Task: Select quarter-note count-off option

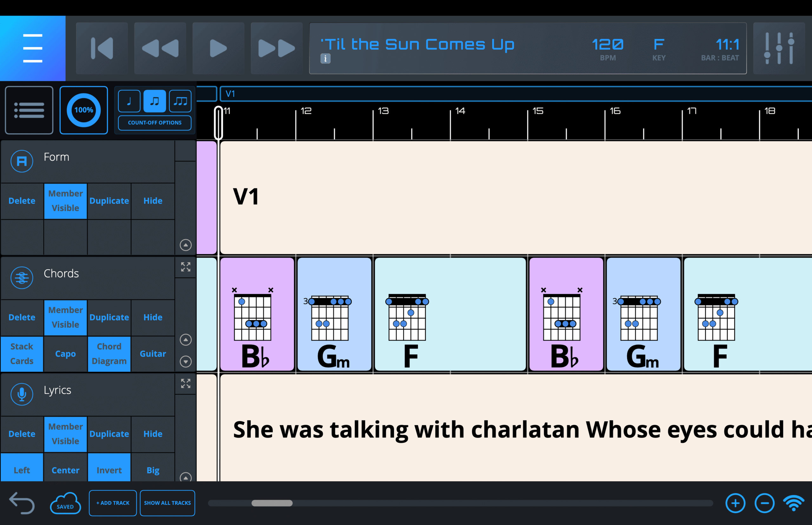Action: coord(129,101)
